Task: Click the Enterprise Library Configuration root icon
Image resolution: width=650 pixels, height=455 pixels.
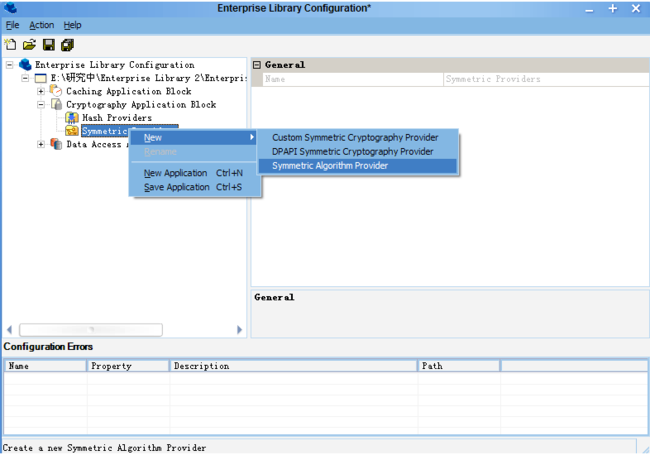Action: pos(25,64)
